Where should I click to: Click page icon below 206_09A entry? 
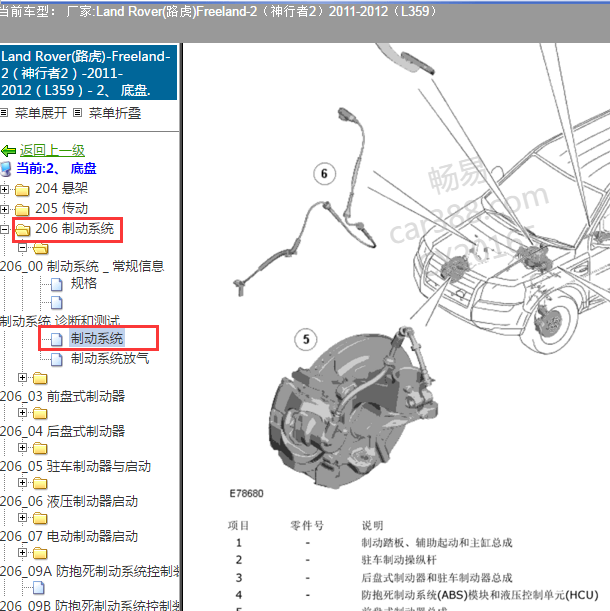[x=38, y=588]
